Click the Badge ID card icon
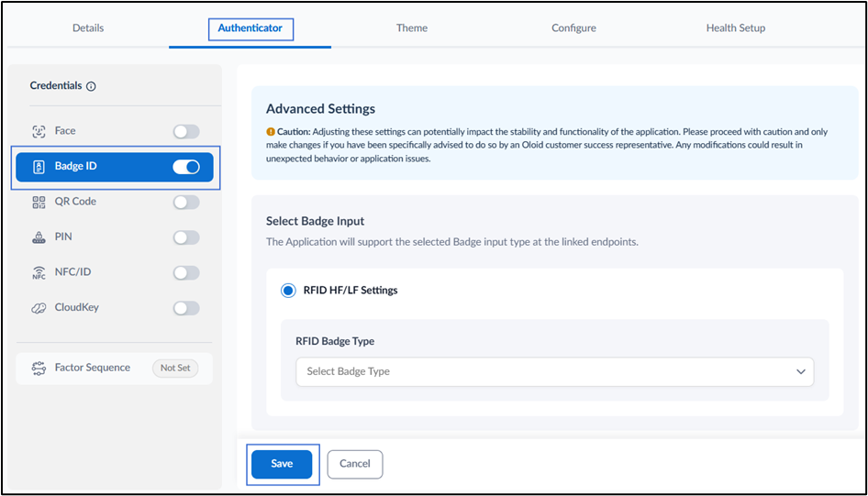The image size is (868, 496). [x=39, y=167]
